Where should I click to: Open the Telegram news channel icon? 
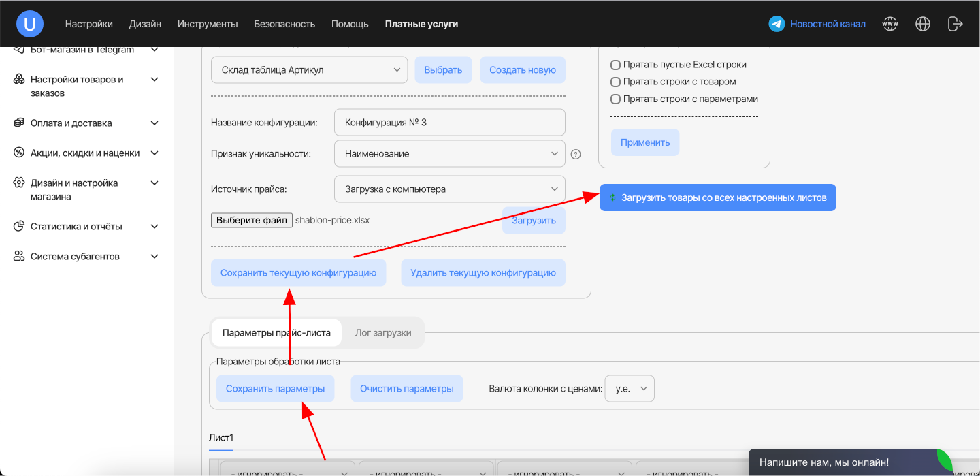point(777,24)
